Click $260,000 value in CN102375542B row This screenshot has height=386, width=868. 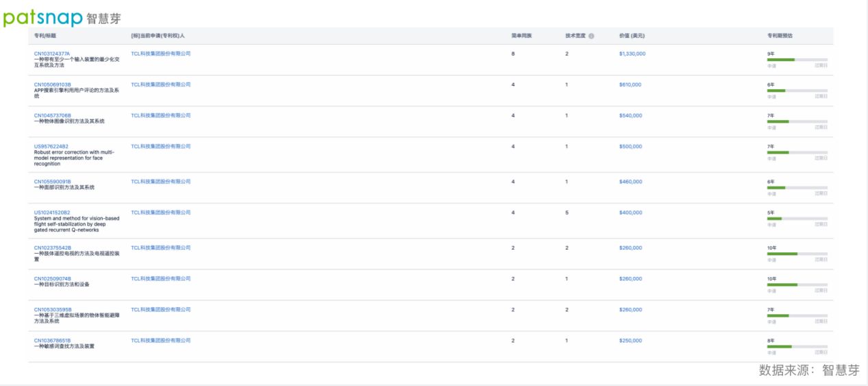pyautogui.click(x=630, y=248)
